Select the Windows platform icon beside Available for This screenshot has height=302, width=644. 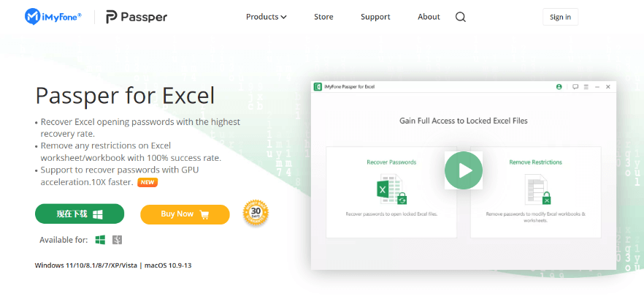(100, 240)
